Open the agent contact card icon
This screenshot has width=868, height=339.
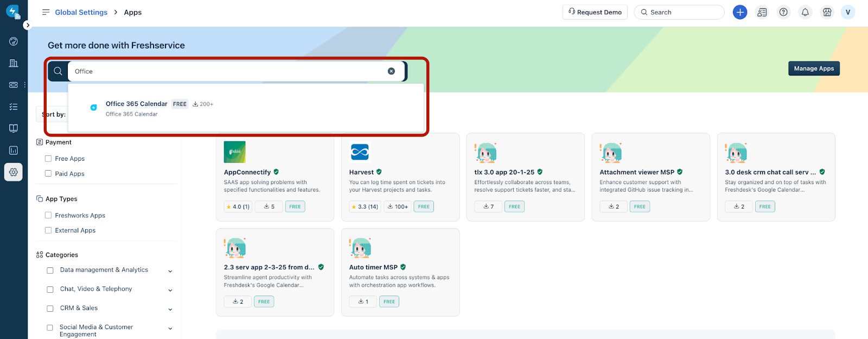[762, 12]
